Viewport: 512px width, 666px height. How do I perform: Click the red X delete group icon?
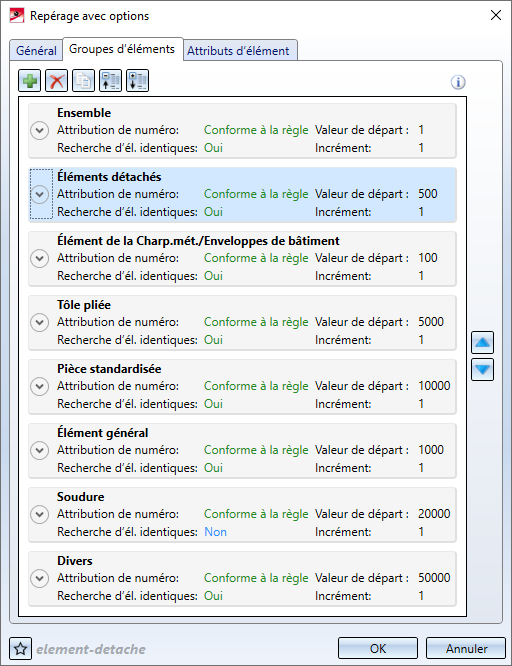[57, 81]
